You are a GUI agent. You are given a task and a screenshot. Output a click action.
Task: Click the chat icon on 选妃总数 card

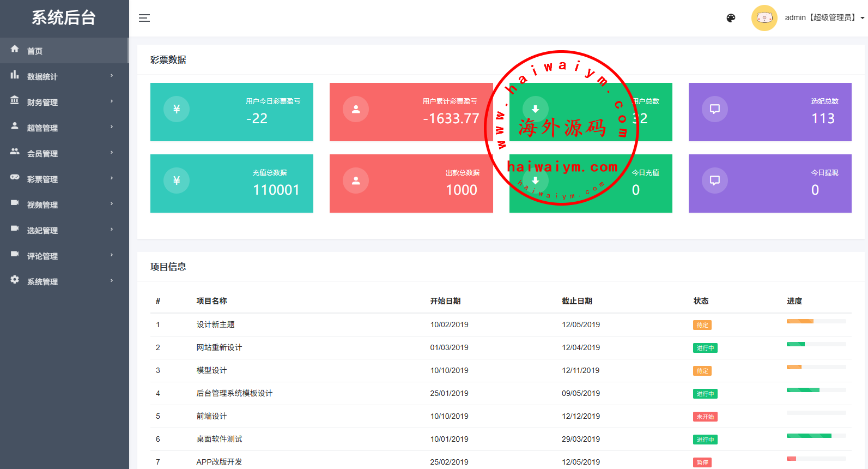pos(714,109)
